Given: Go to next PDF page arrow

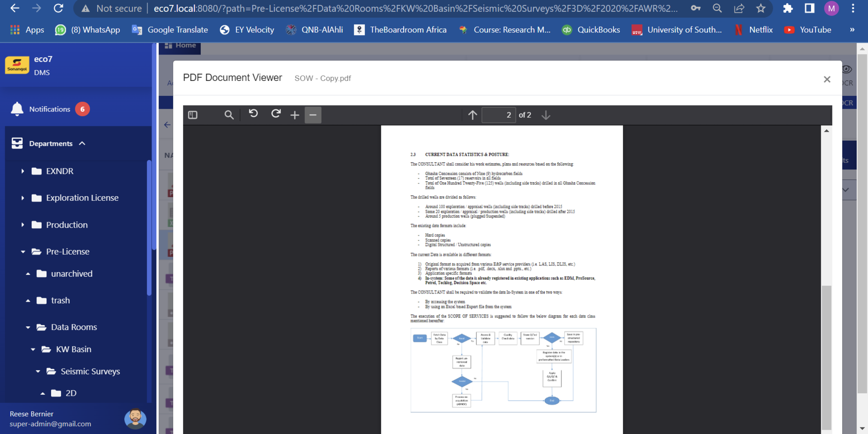Looking at the screenshot, I should (x=546, y=115).
